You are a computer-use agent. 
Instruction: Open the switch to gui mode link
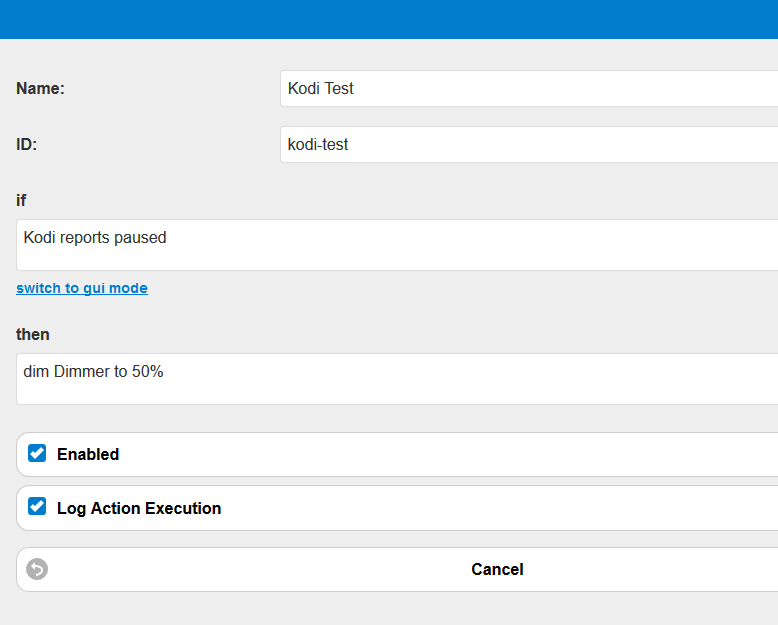[82, 288]
